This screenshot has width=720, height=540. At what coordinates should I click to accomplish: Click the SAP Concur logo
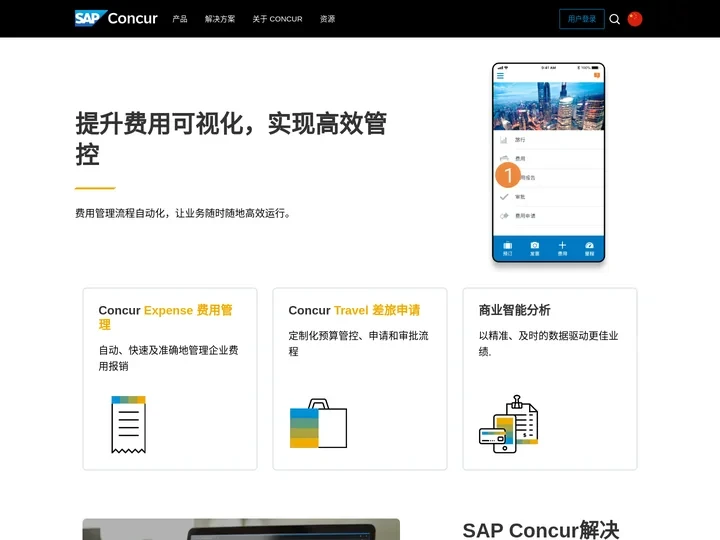116,18
